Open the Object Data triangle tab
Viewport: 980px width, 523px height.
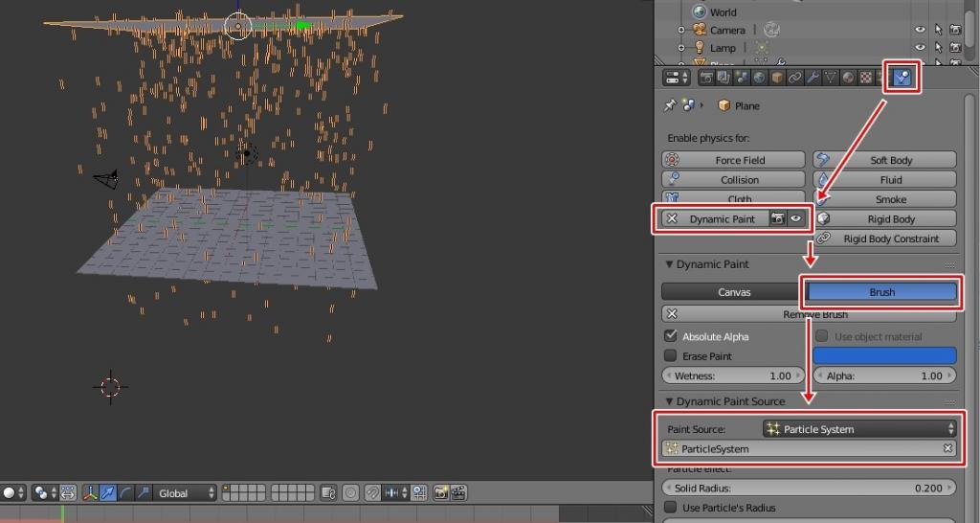click(x=830, y=78)
